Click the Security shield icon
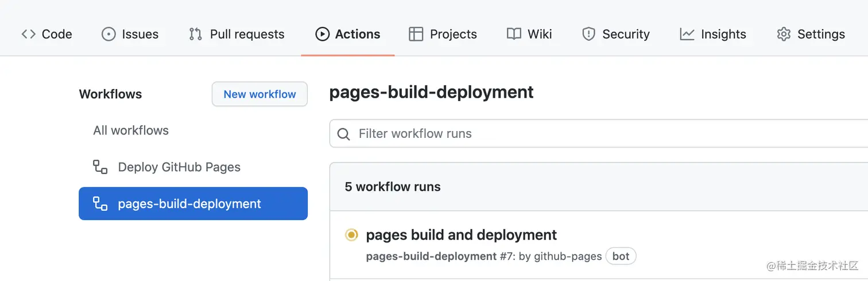This screenshot has width=868, height=281. click(588, 34)
